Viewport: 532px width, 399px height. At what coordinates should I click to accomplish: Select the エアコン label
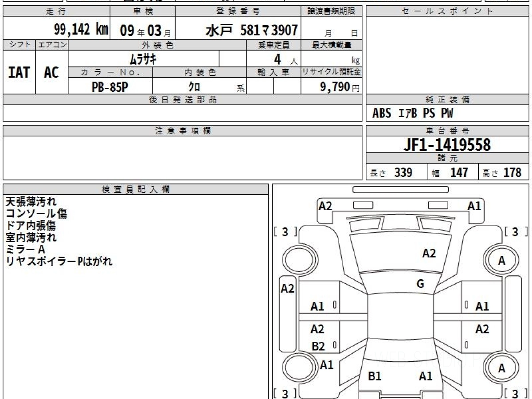pyautogui.click(x=52, y=45)
